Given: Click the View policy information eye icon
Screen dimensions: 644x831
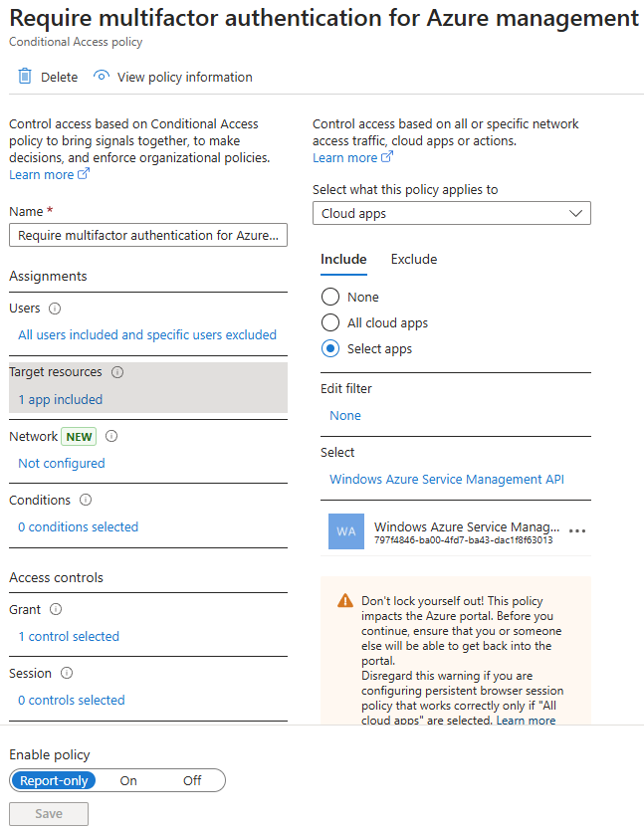Looking at the screenshot, I should pos(102,76).
